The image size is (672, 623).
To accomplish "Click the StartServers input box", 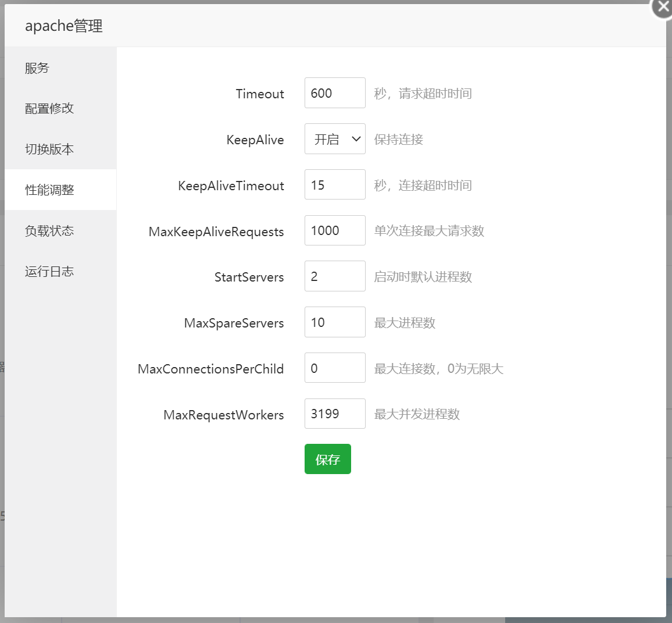I will tap(335, 276).
